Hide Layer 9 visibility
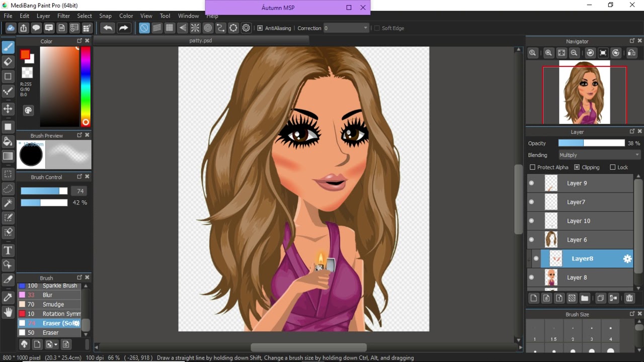Viewport: 644px width, 362px height. click(x=531, y=184)
